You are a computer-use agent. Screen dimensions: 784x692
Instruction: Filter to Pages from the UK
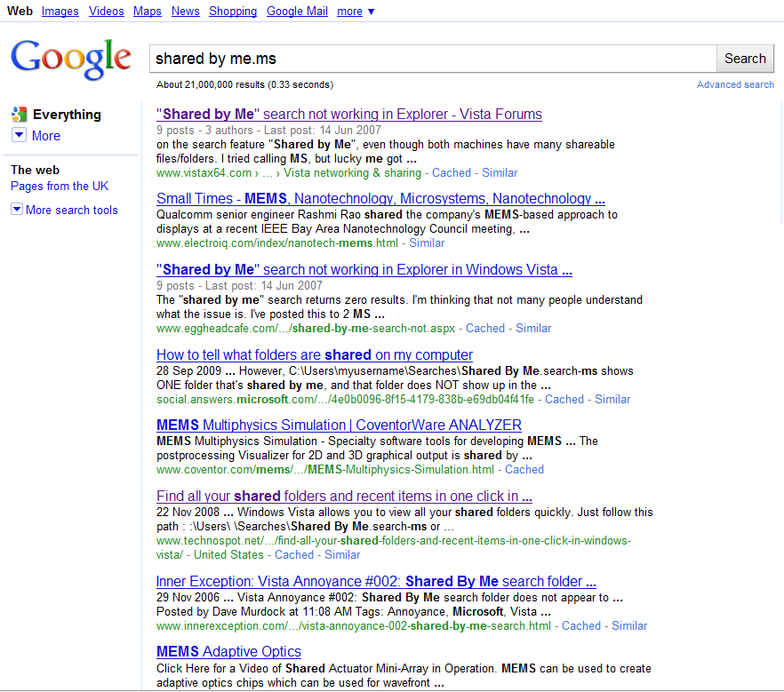(x=60, y=186)
